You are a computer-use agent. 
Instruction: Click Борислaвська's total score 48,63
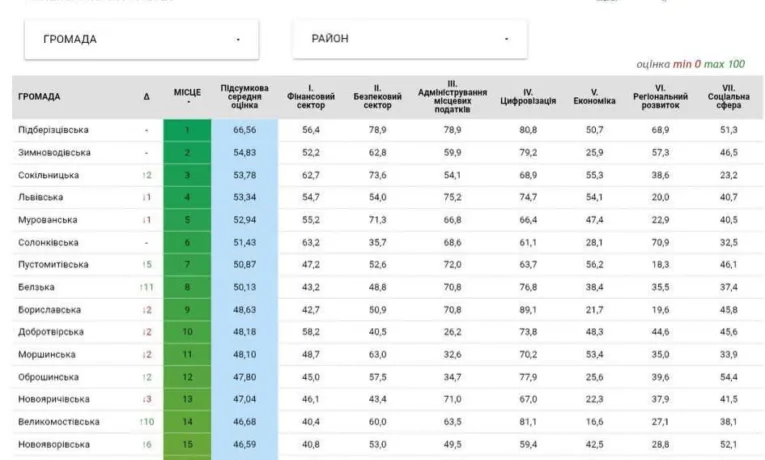tap(244, 310)
